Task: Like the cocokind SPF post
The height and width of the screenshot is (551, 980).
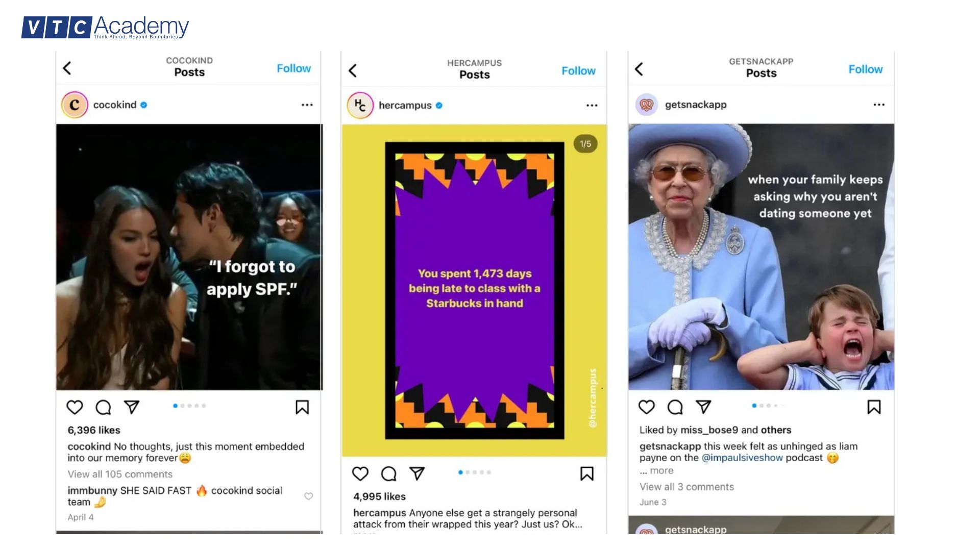Action: coord(75,407)
